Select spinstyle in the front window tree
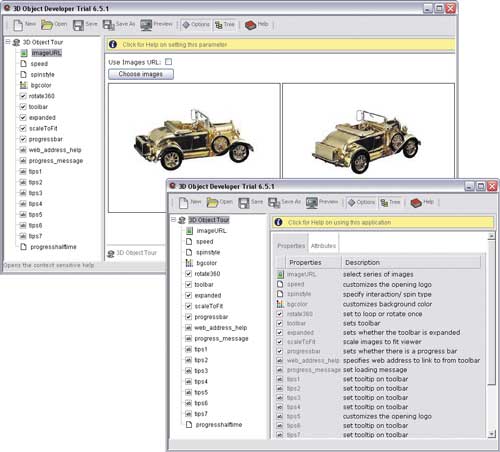Viewport: 500px width, 452px height. [208, 252]
